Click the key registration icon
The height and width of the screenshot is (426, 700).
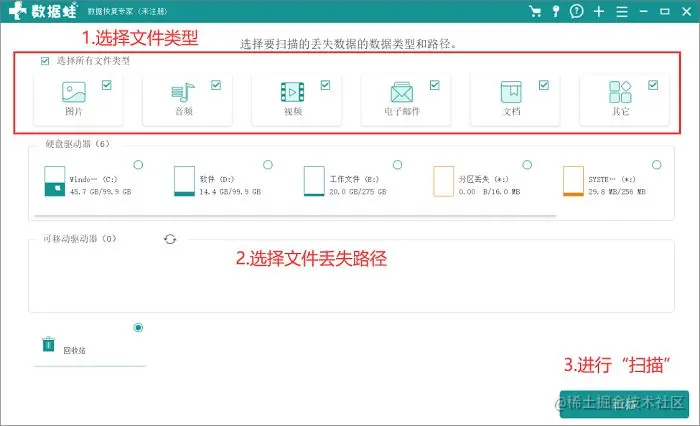pos(555,11)
